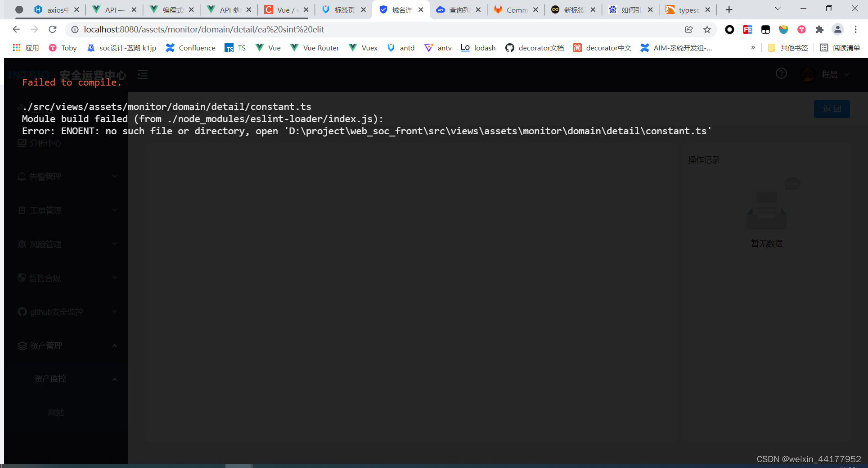The width and height of the screenshot is (868, 468).
Task: Open the TS bookmark
Action: coord(235,48)
